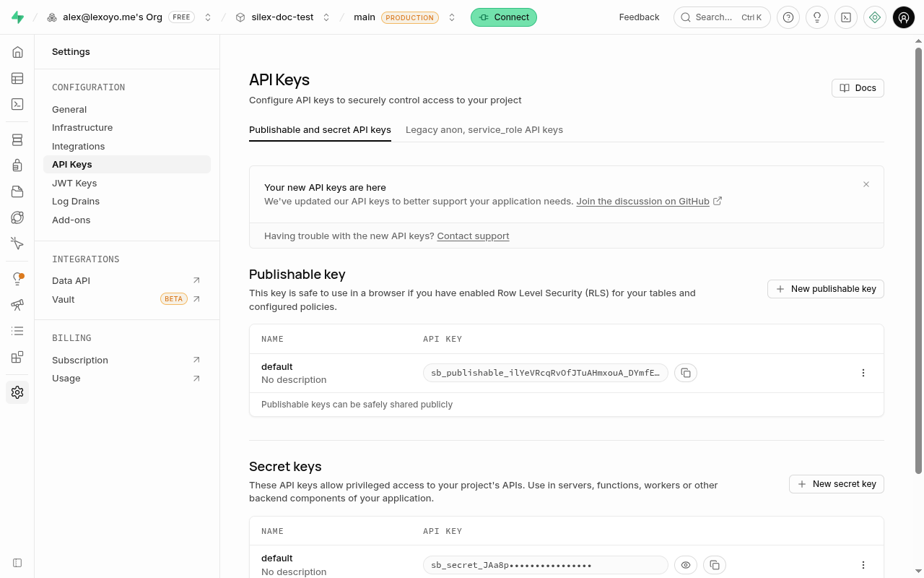Open Vault integration link
The image size is (924, 578).
127,299
